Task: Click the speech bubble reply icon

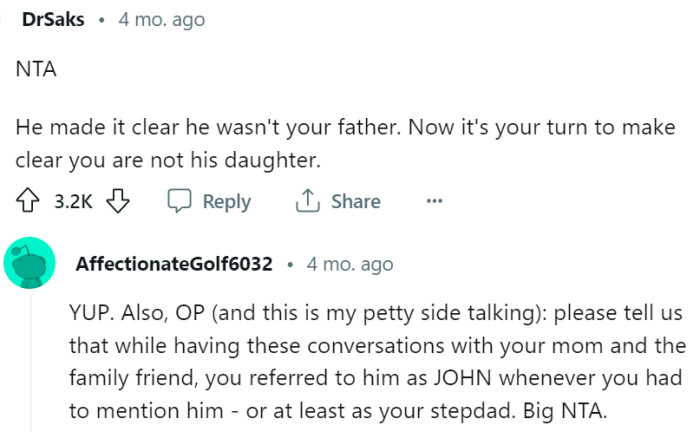Action: tap(180, 201)
